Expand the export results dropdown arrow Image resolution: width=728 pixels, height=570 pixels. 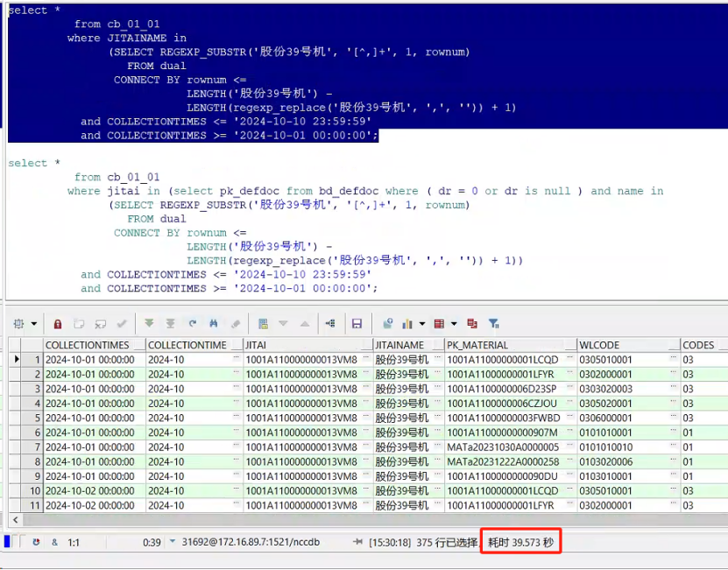454,324
